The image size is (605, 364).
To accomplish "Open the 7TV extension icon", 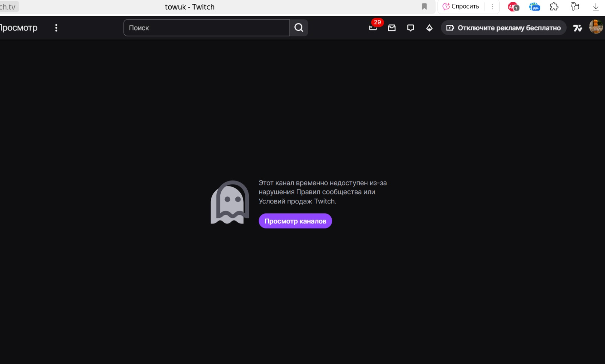I will 578,28.
